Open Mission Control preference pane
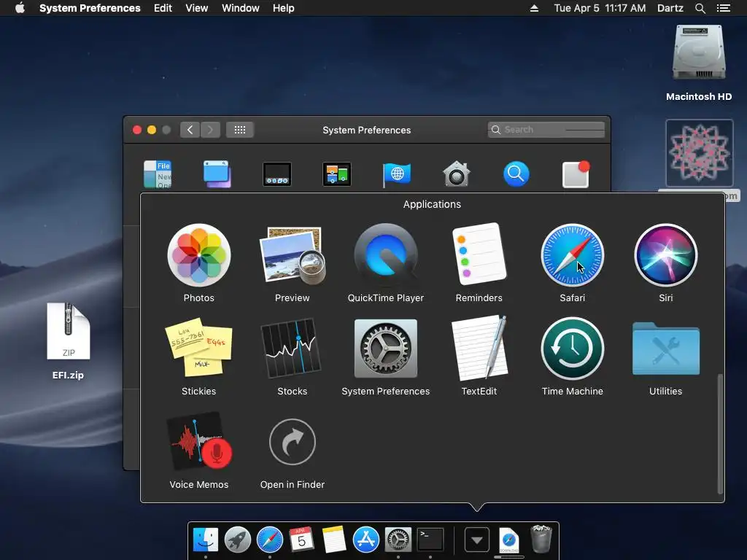747x560 pixels. pos(337,174)
